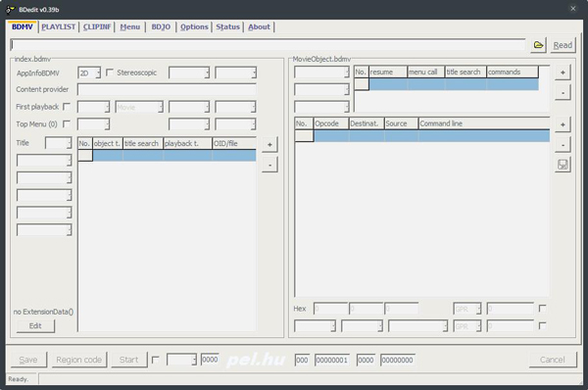
Task: Click the playback t. column header
Action: [x=187, y=144]
